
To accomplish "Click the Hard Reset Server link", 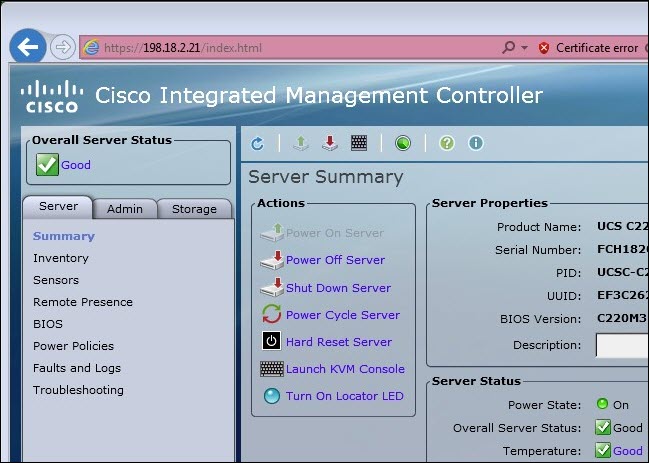I will (339, 342).
